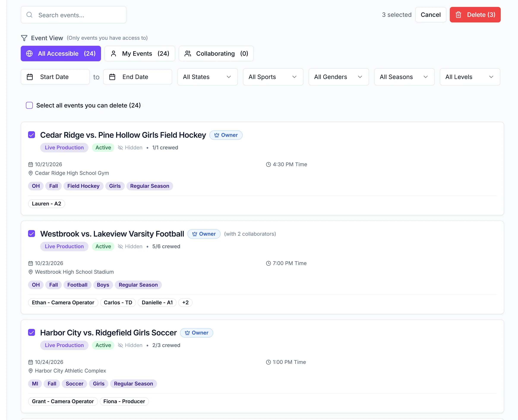Screen dimensions: 518x420
Task: Cancel the current selection
Action: [430, 15]
